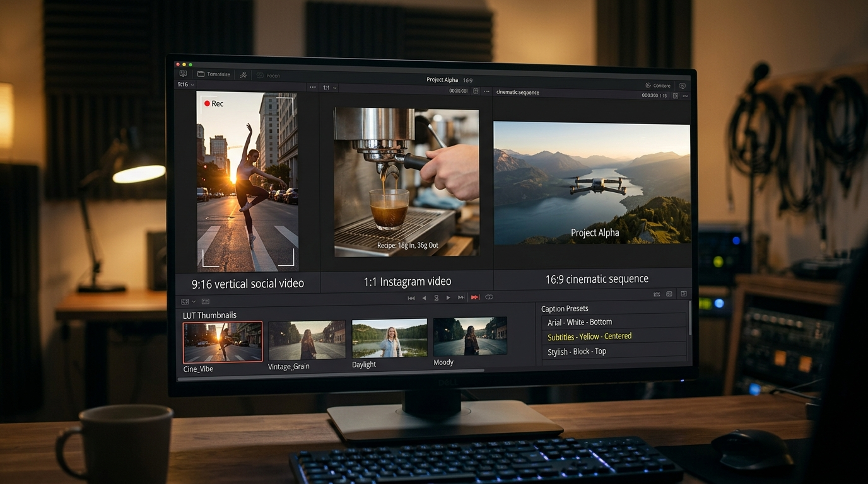Click the cinematic sequence header label
Viewport: 868px width, 484px height.
tap(518, 93)
